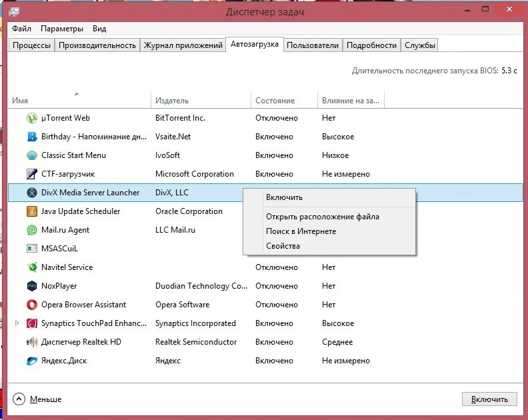Choose Открыть расположение файла in context menu
This screenshot has height=420, width=528.
click(329, 217)
